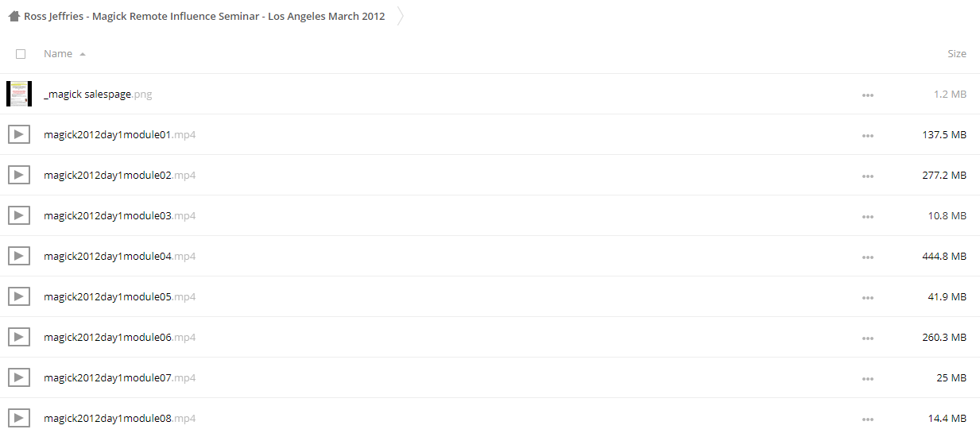This screenshot has width=980, height=437.
Task: Click video icon for magick2012day1module05.mp4
Action: tap(19, 296)
